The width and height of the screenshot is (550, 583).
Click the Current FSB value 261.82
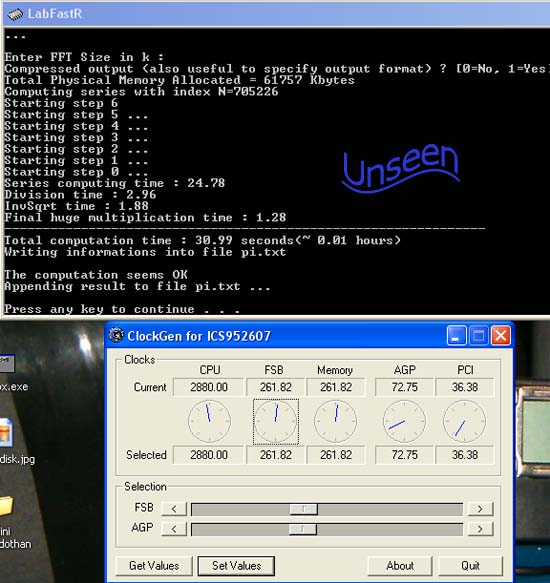pos(276,387)
